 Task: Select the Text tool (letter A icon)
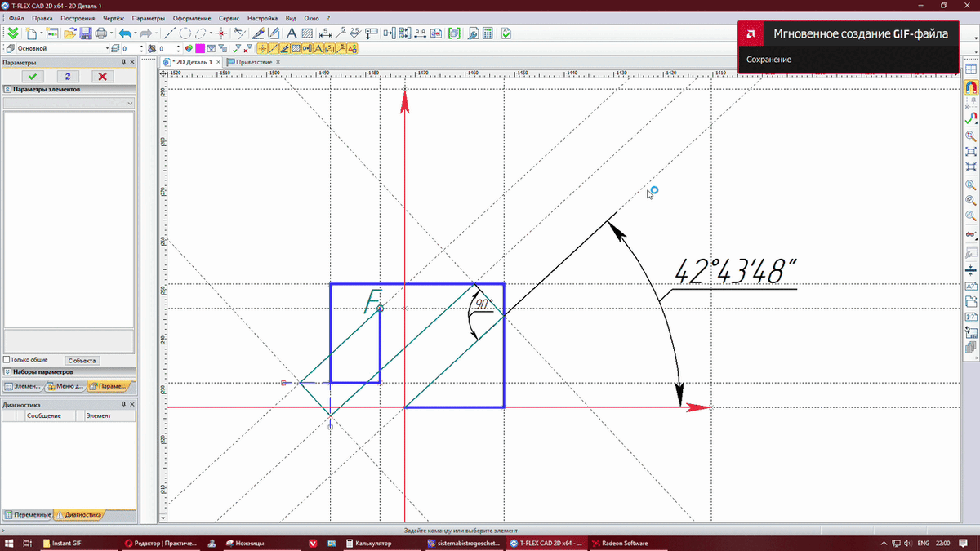pos(291,33)
